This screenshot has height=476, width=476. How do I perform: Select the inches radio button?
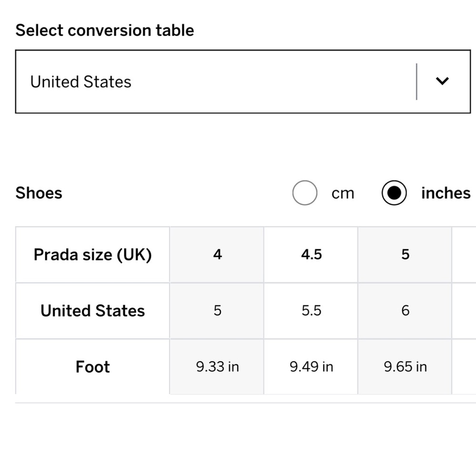[x=394, y=193]
